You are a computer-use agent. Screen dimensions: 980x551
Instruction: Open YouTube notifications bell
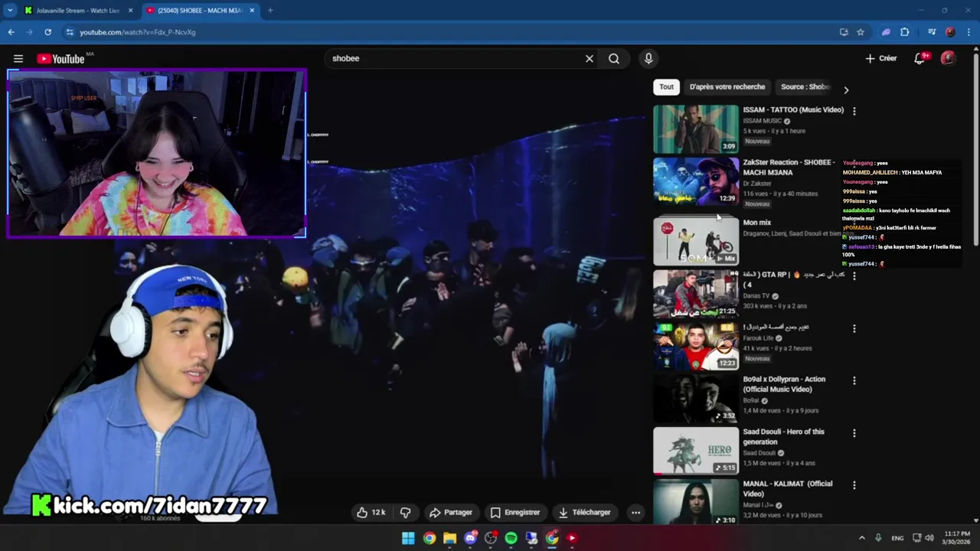tap(920, 58)
